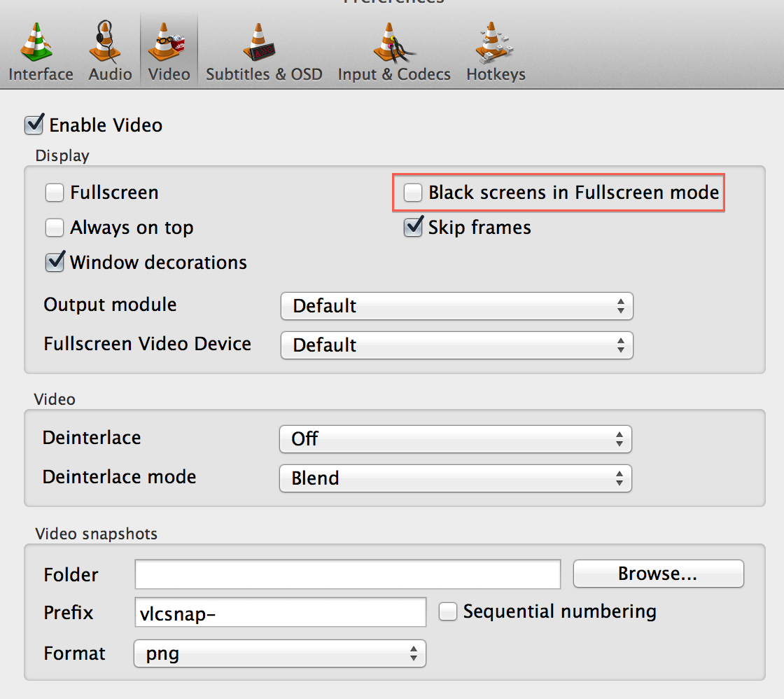The image size is (784, 699).
Task: Open snapshot Format png dropdown
Action: [280, 653]
